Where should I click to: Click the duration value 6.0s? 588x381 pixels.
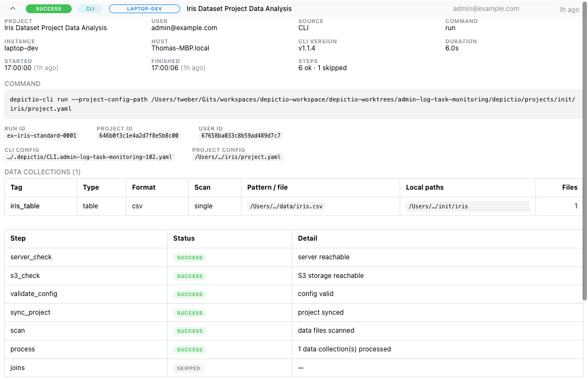[x=452, y=48]
